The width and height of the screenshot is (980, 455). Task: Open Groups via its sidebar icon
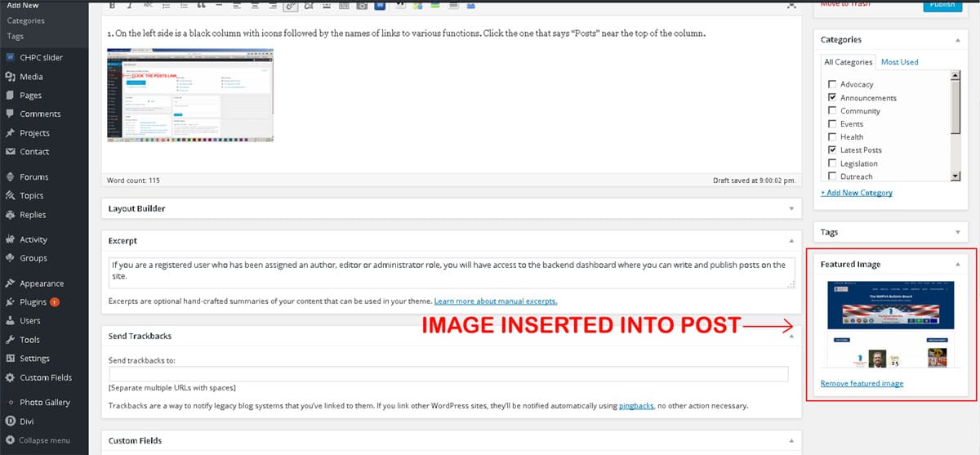[10, 258]
